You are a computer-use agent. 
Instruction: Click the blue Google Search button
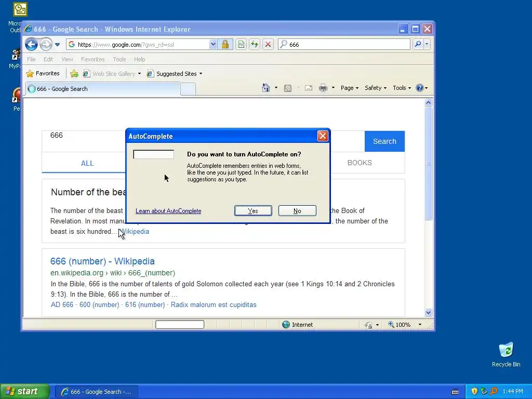tap(384, 141)
